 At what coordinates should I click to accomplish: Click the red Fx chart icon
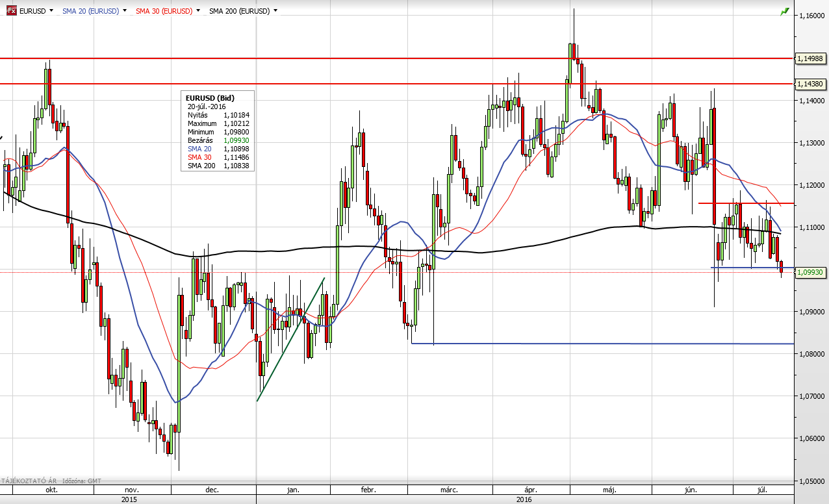click(11, 11)
